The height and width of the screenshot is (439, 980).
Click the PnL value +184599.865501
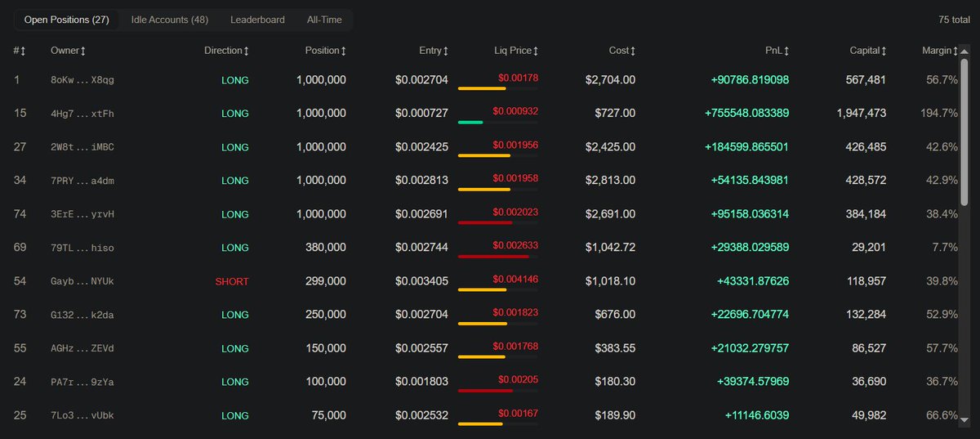pos(747,147)
